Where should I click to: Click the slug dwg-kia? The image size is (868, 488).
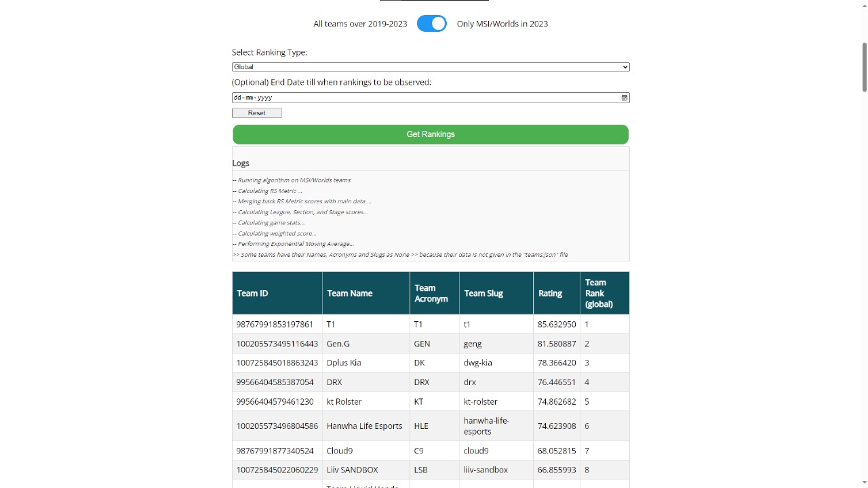click(478, 363)
